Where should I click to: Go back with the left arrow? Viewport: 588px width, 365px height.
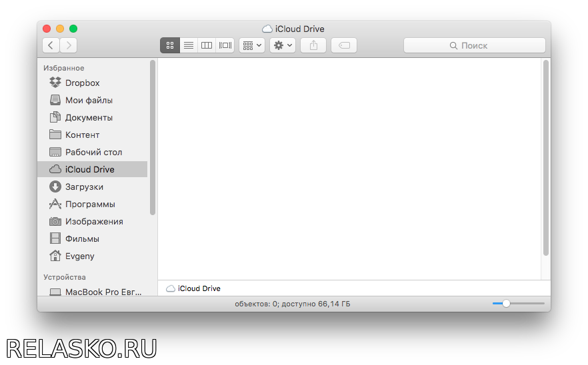tap(51, 45)
